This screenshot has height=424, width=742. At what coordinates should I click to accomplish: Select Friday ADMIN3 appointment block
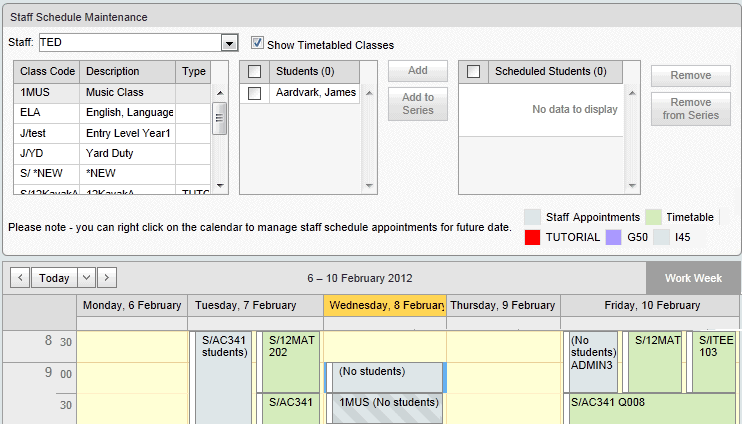click(x=593, y=362)
